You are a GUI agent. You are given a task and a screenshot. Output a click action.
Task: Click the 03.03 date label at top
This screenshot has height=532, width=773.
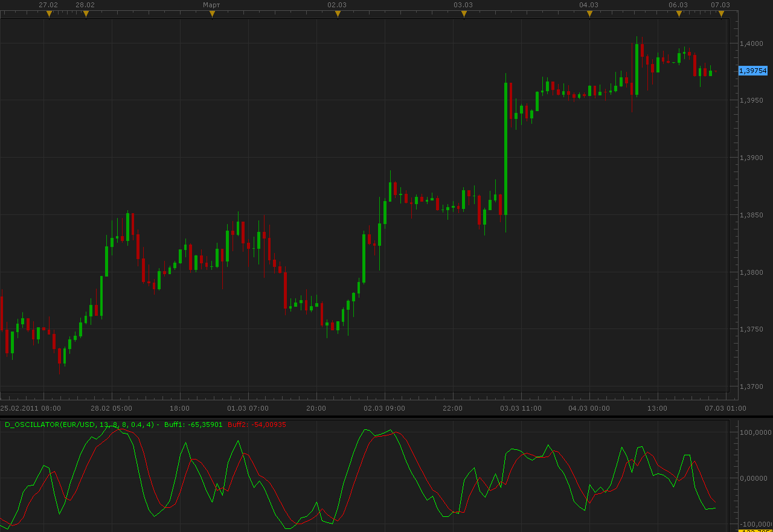(x=463, y=5)
